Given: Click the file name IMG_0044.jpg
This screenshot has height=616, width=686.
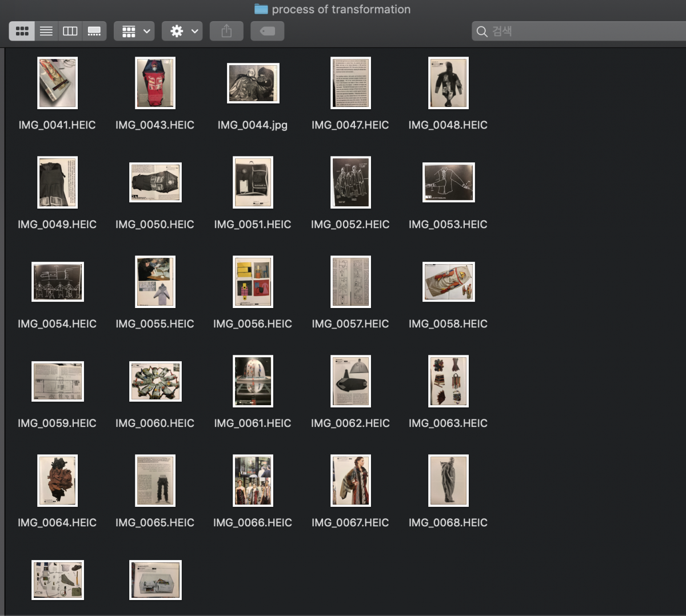Looking at the screenshot, I should pos(253,125).
